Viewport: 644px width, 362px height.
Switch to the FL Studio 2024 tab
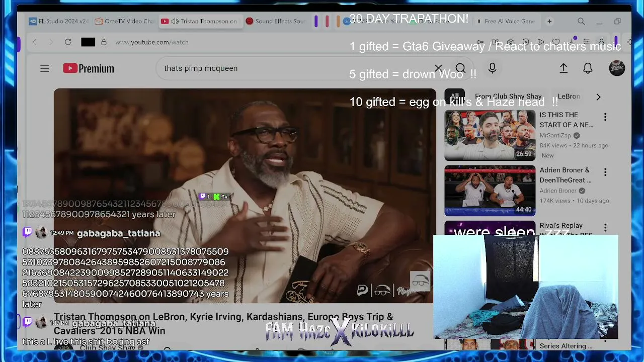click(x=58, y=22)
